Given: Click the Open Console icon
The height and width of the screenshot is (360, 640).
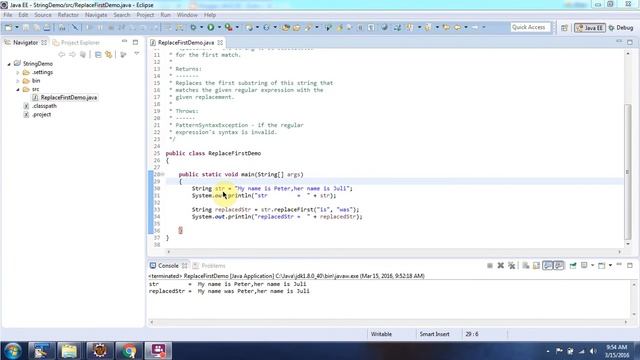Looking at the screenshot, I should click(x=601, y=266).
